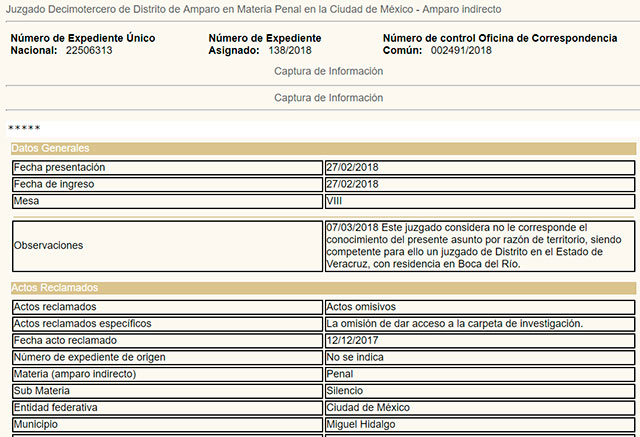Select the Fecha acto reclamado 12/12/2017 field

tap(479, 340)
